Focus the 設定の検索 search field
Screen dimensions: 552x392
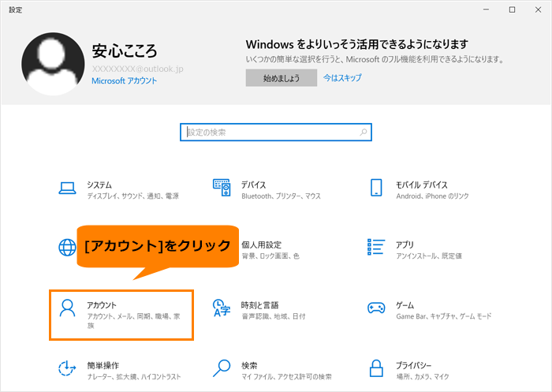pyautogui.click(x=276, y=132)
